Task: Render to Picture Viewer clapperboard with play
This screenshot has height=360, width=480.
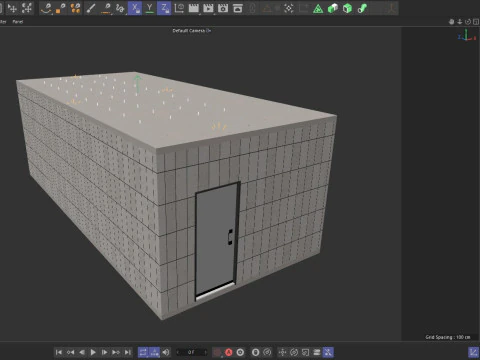Action: click(x=208, y=8)
